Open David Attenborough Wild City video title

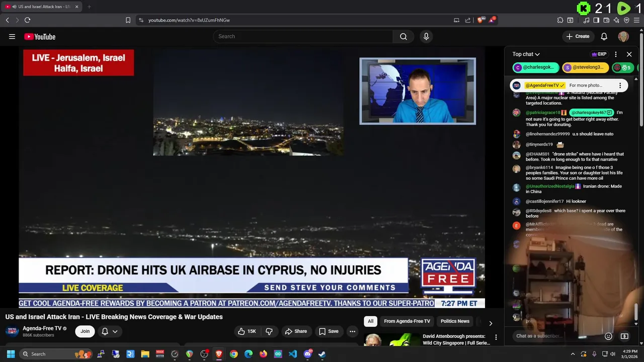[x=456, y=339]
